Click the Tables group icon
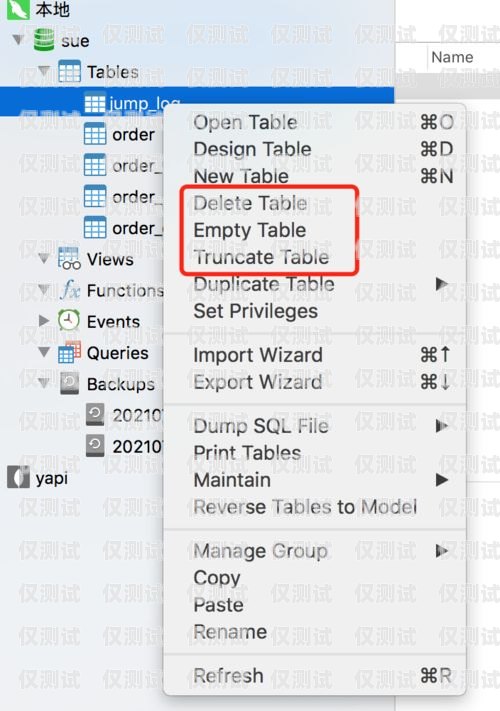Viewport: 500px width, 711px height. click(69, 71)
